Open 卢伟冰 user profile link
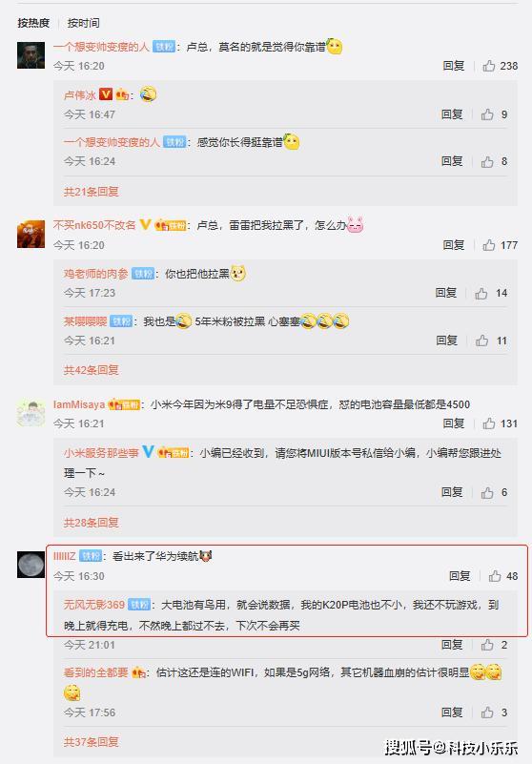The width and height of the screenshot is (532, 764). pos(80,95)
